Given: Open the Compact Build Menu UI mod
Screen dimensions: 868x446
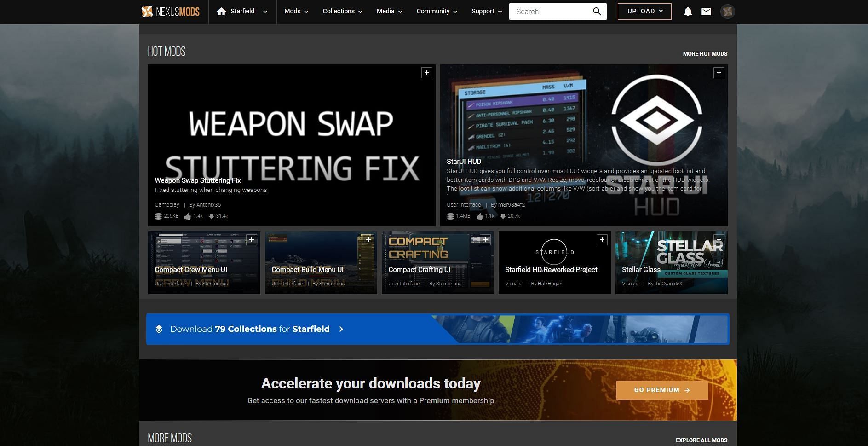Looking at the screenshot, I should click(307, 270).
